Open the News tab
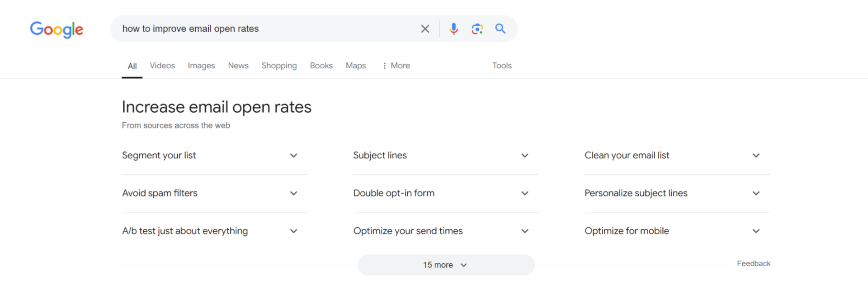 point(238,66)
